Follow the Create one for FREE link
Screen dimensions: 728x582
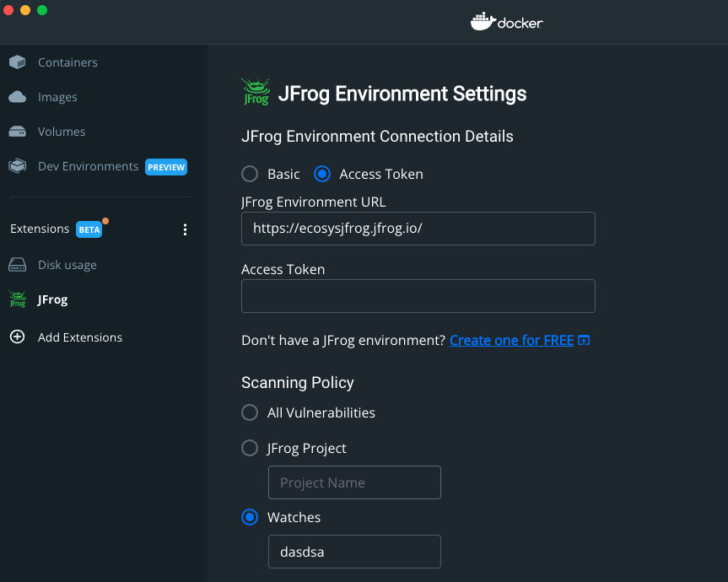coord(511,341)
